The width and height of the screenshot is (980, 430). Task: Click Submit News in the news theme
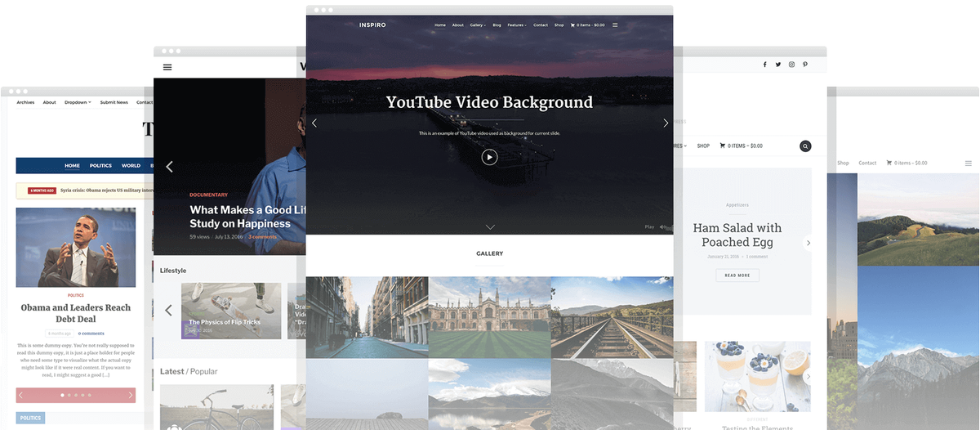114,102
